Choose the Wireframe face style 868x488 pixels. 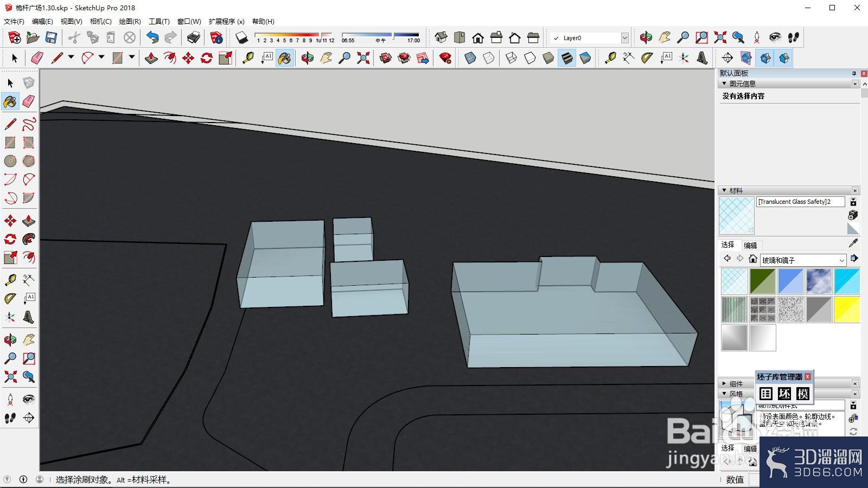[x=511, y=57]
